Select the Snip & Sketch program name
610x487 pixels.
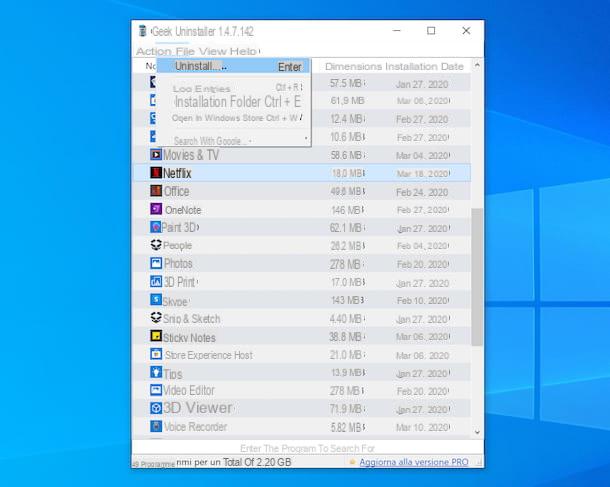[191, 319]
